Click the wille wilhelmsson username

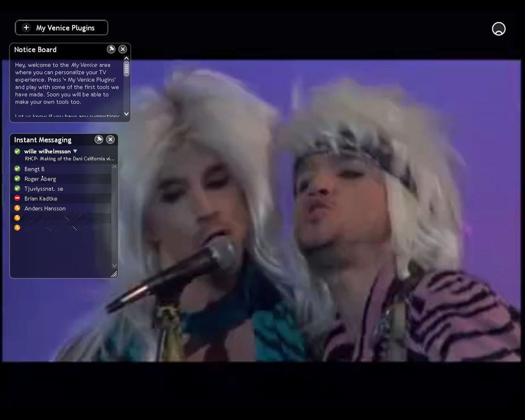pos(48,152)
